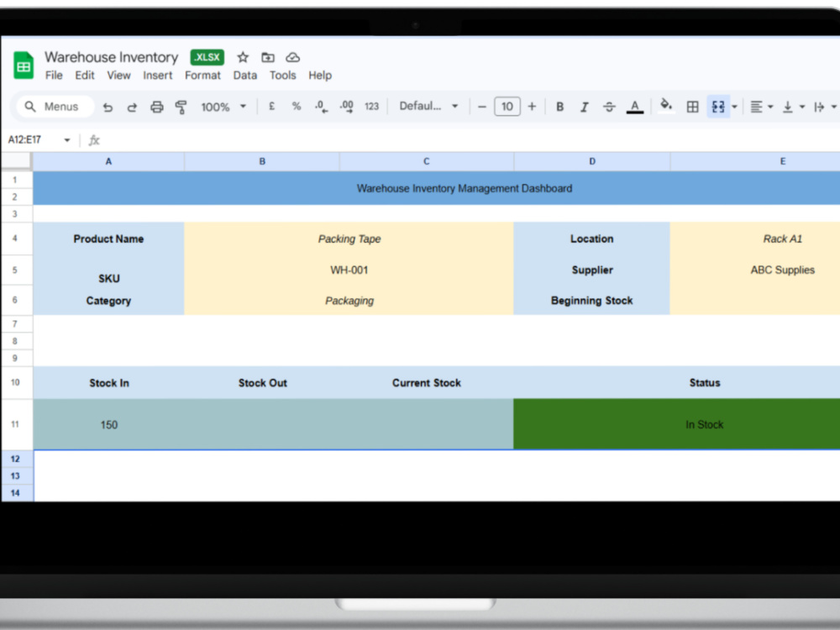The width and height of the screenshot is (840, 630).
Task: Open the text color picker
Action: point(635,107)
